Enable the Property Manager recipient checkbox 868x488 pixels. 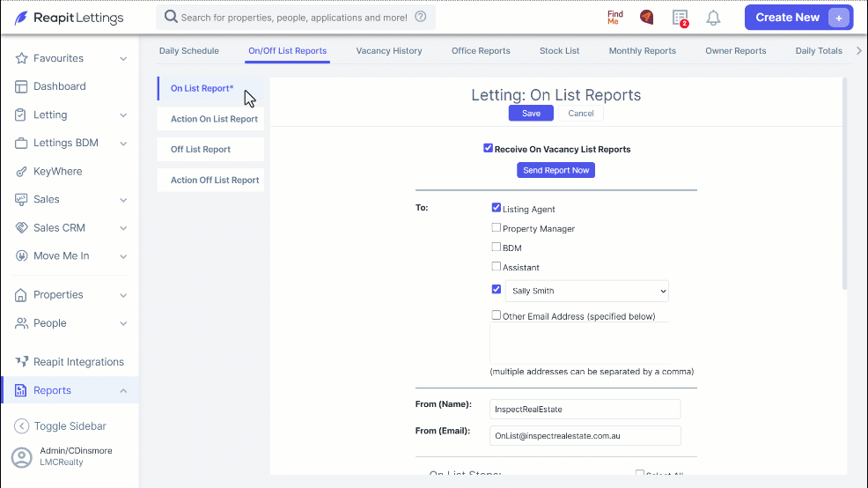tap(496, 227)
